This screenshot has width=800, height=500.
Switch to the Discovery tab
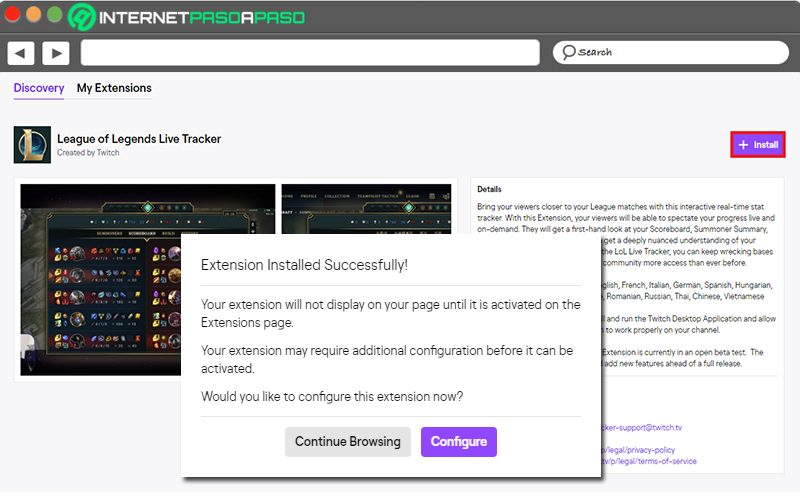pos(39,88)
